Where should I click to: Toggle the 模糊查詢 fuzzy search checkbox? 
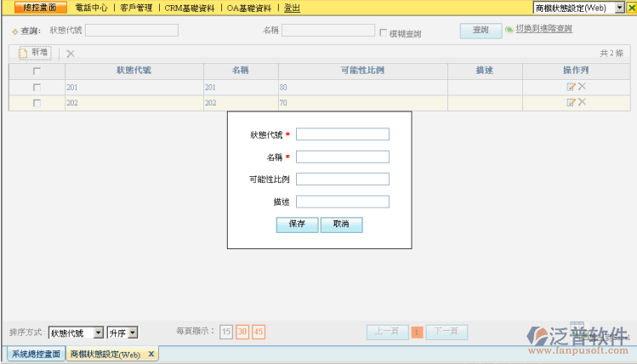[x=383, y=33]
